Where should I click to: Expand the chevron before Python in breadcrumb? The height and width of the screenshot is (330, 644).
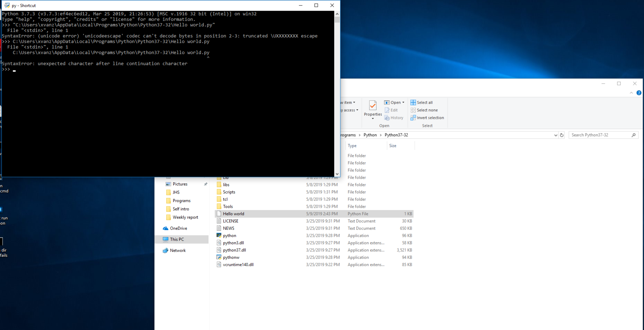point(360,135)
